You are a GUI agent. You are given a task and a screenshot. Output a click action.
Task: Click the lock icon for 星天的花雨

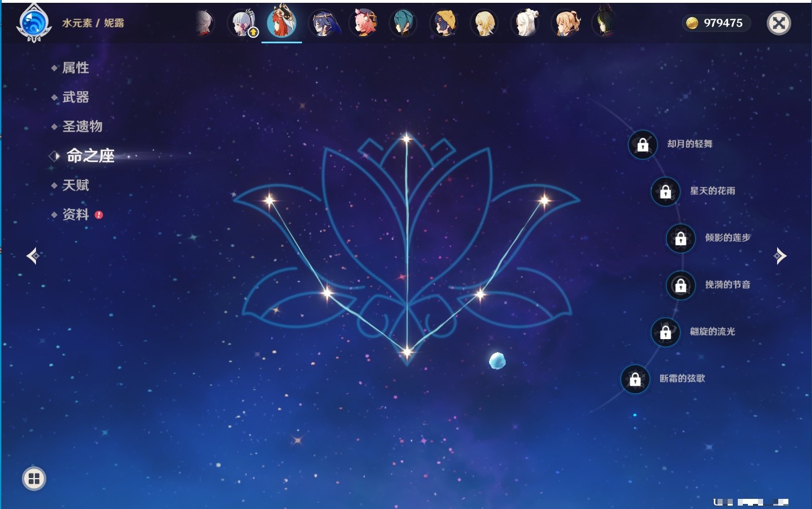click(666, 191)
